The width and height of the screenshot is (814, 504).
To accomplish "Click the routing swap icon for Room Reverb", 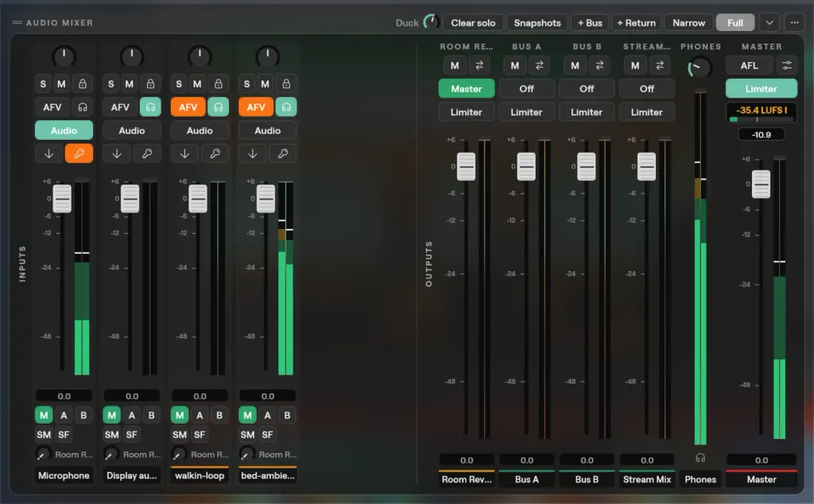I will [479, 65].
